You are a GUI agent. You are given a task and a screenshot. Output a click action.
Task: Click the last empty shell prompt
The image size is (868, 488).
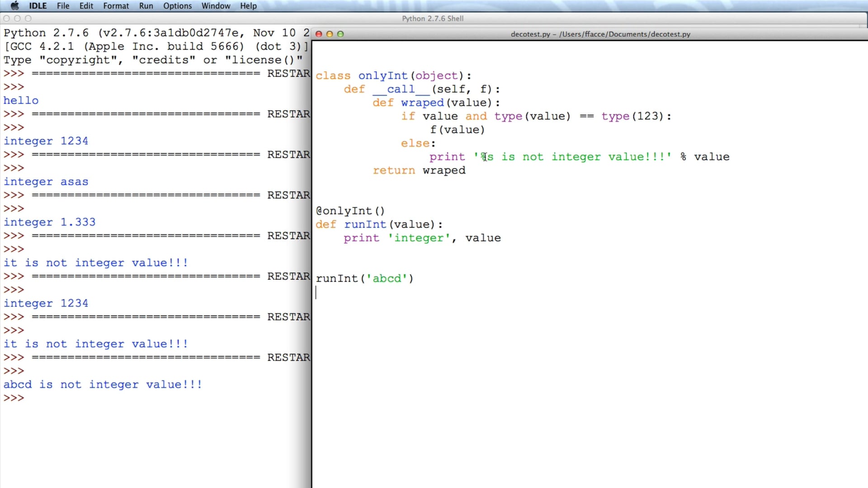pos(14,398)
